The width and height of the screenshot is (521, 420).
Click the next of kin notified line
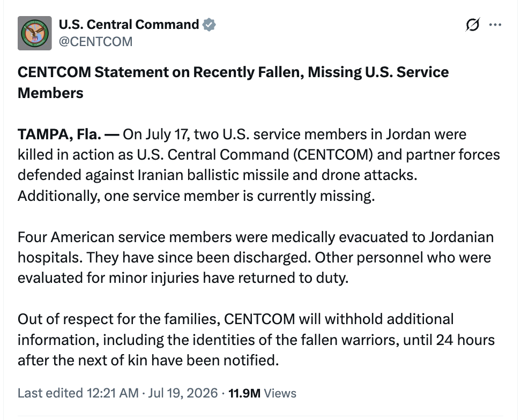pos(148,360)
